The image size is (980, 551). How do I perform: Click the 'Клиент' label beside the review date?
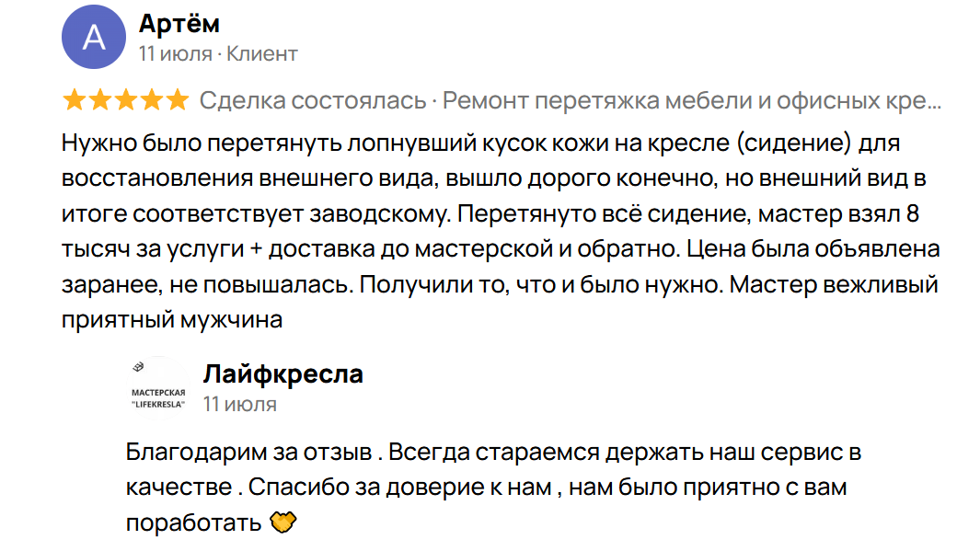(262, 53)
